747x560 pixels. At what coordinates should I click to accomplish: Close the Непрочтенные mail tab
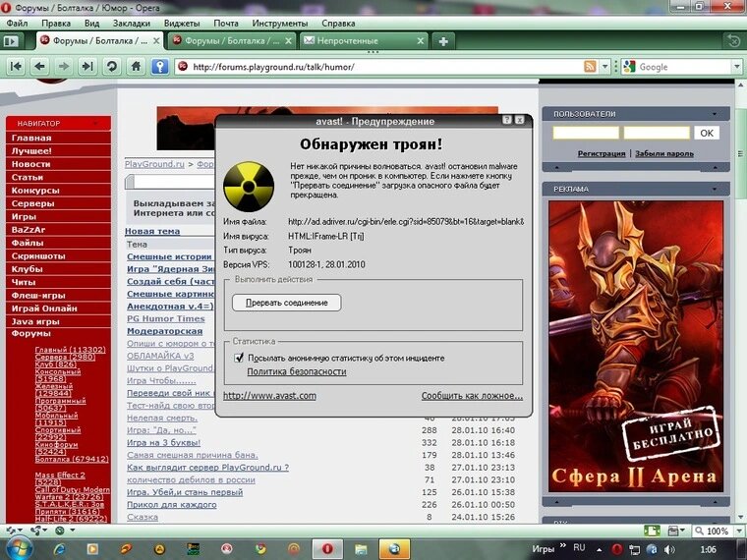[421, 41]
